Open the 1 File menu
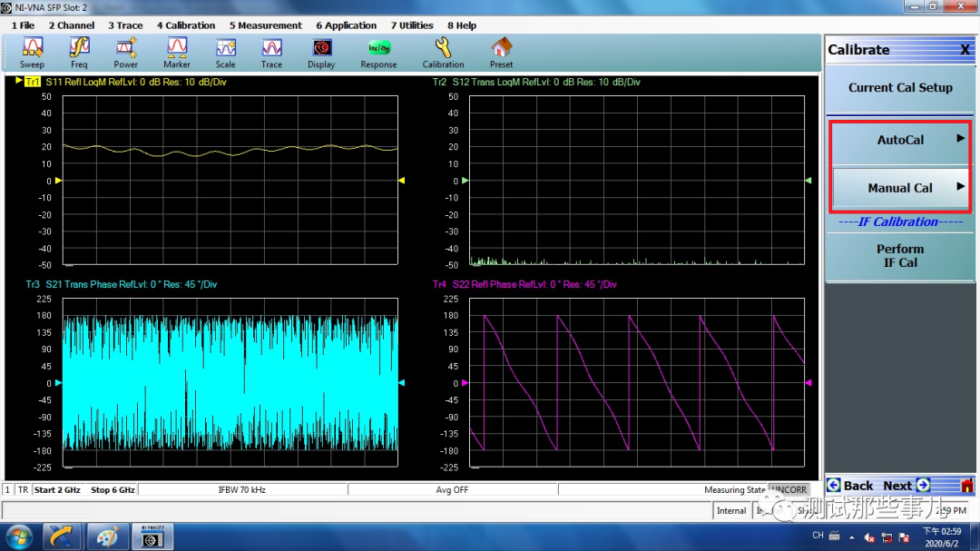 coord(23,25)
